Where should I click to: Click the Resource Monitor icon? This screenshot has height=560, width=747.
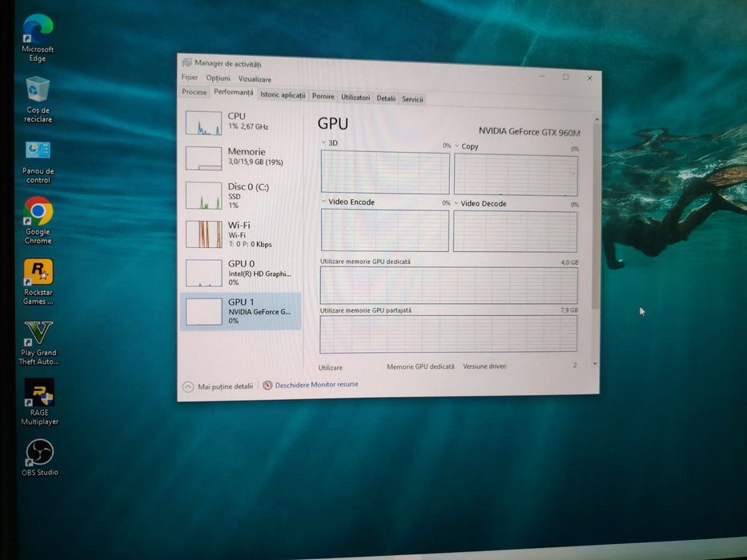267,385
